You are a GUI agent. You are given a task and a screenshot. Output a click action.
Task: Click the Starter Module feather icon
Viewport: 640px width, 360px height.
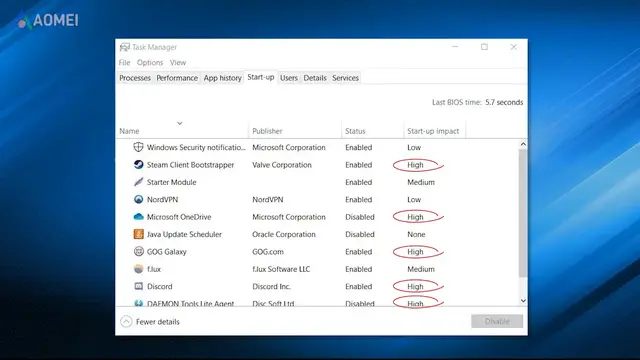click(x=138, y=182)
